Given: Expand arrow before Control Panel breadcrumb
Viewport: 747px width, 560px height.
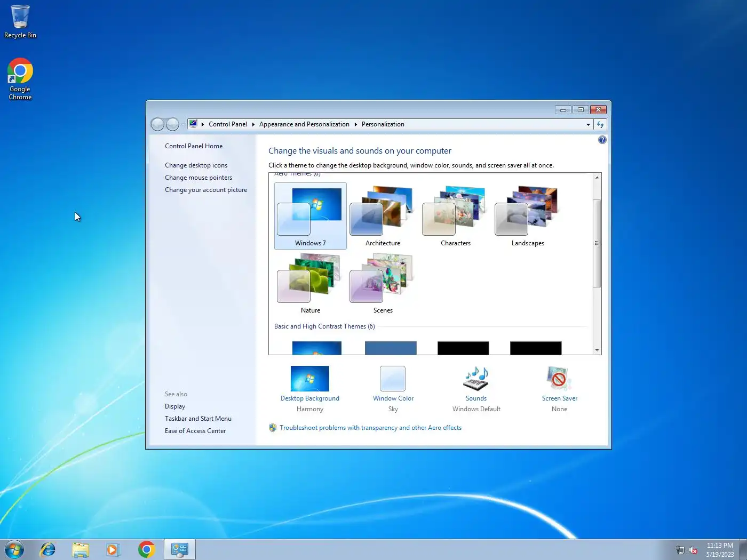Looking at the screenshot, I should (203, 124).
